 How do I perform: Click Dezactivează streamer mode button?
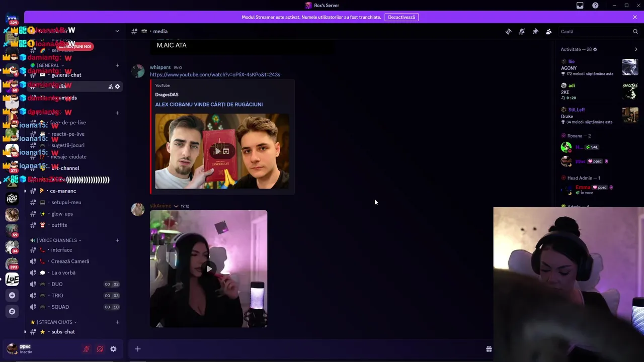pos(401,17)
